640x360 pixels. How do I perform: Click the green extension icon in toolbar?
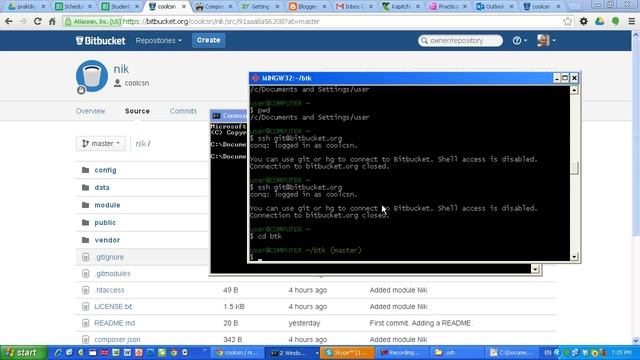616,21
